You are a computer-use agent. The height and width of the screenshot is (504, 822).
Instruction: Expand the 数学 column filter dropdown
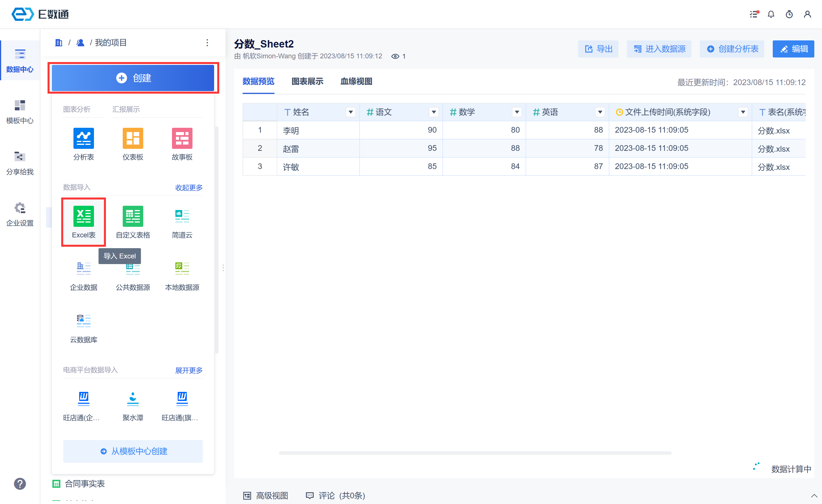pos(517,112)
